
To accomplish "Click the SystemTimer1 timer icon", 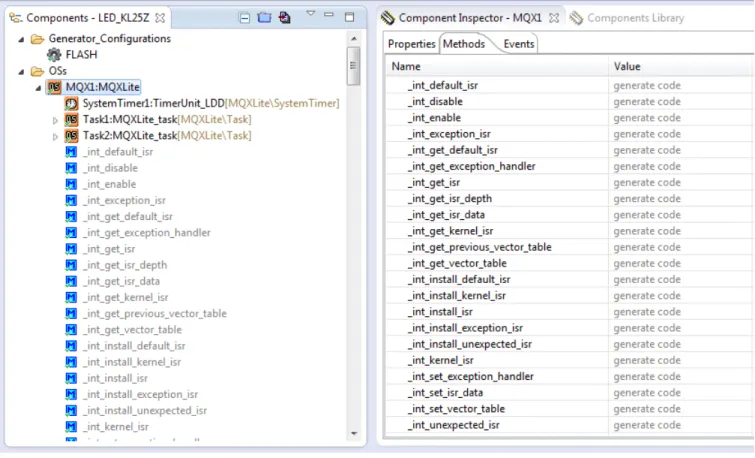I will (71, 104).
